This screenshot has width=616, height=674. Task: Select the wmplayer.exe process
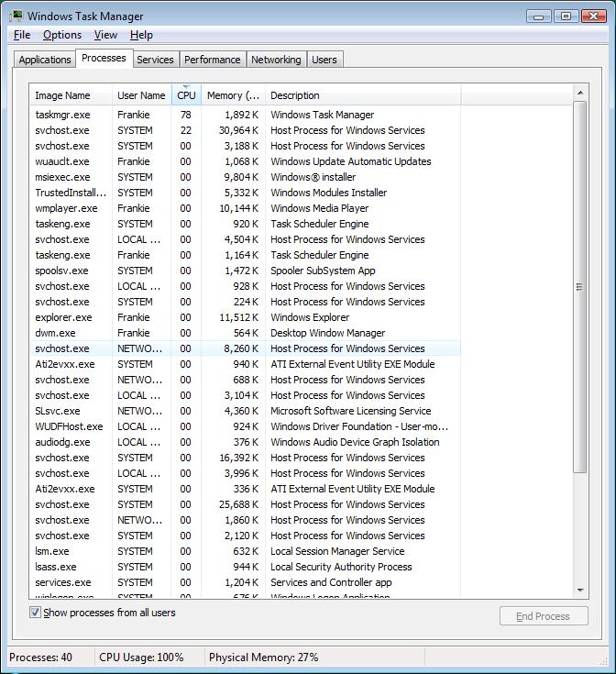245,208
